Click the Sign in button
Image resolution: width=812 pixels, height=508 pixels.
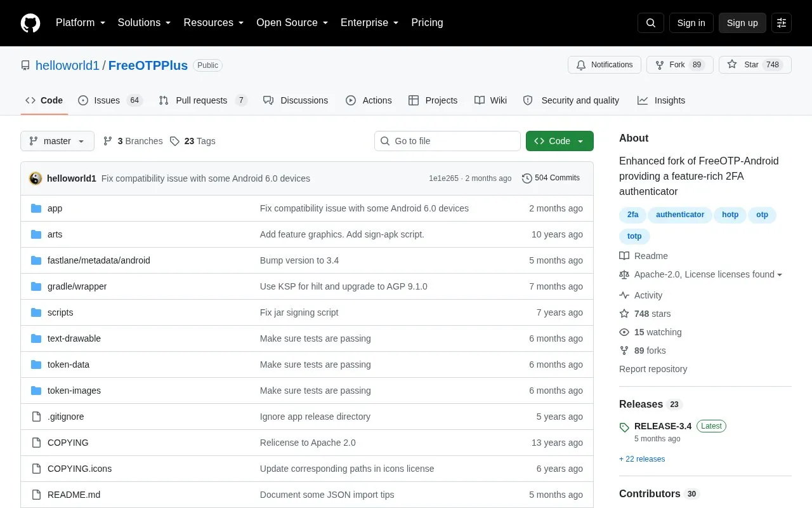(691, 23)
